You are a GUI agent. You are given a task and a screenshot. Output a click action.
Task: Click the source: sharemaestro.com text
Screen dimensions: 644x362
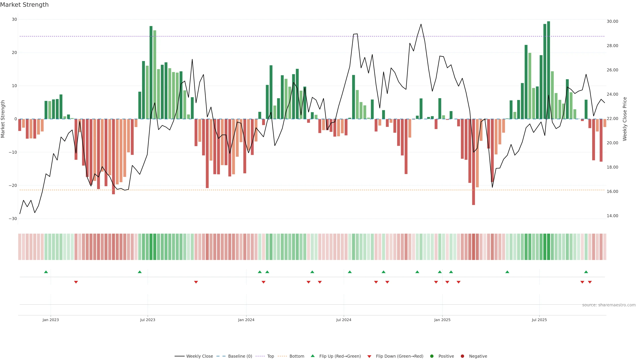point(609,305)
